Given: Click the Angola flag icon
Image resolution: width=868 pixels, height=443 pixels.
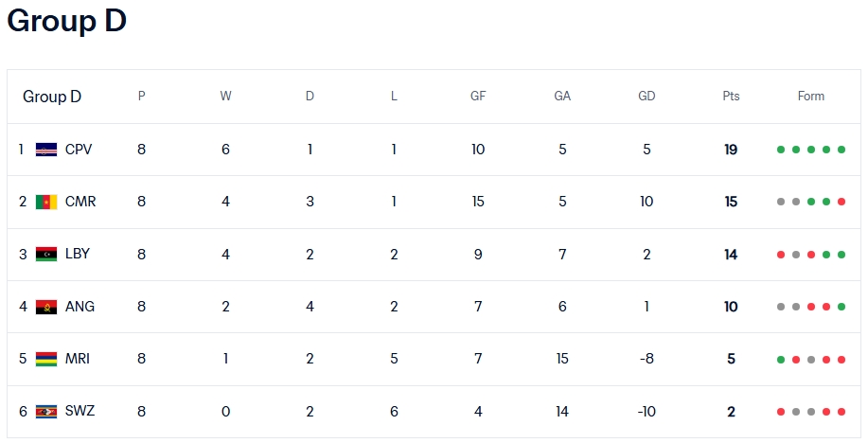Looking at the screenshot, I should point(46,307).
